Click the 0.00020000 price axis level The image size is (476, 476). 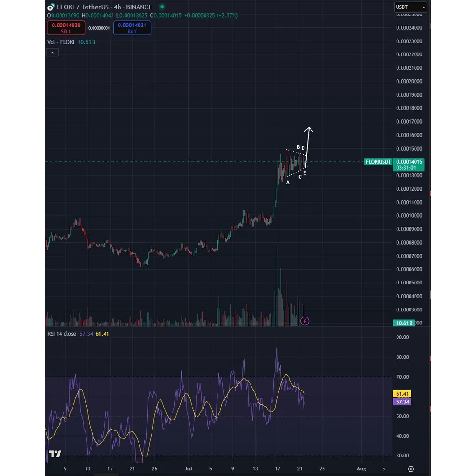coord(409,81)
